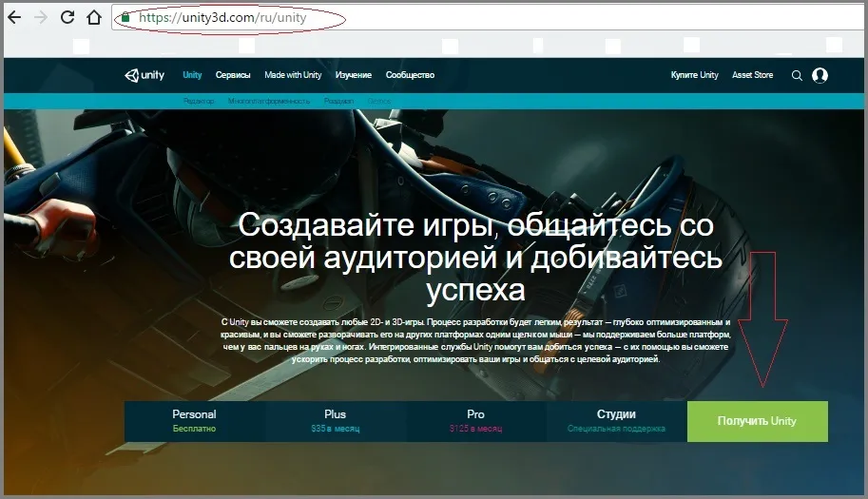
Task: Open the Unity logo home link
Action: (x=145, y=75)
